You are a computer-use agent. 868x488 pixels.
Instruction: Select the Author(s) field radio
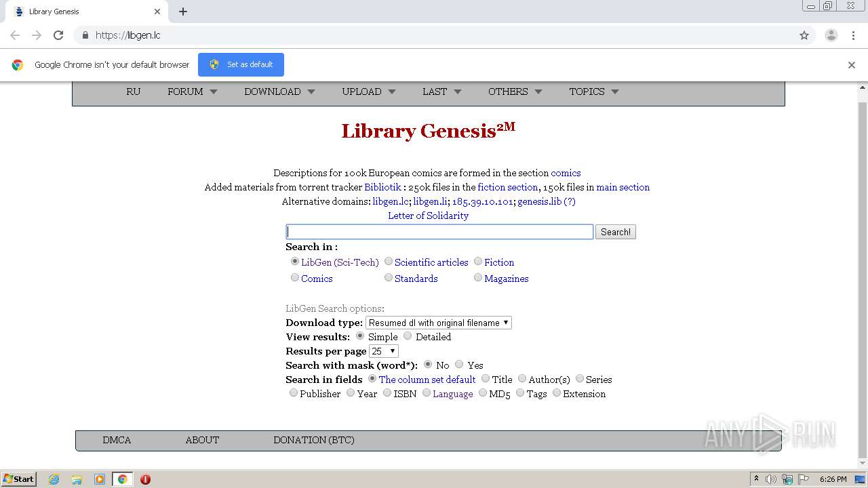pyautogui.click(x=522, y=378)
